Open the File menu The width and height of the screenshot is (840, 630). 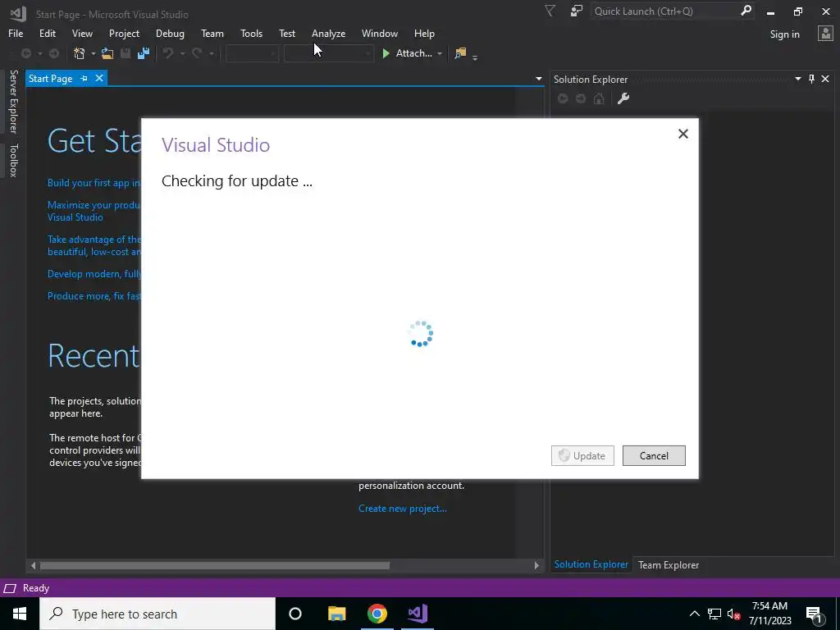click(x=16, y=33)
